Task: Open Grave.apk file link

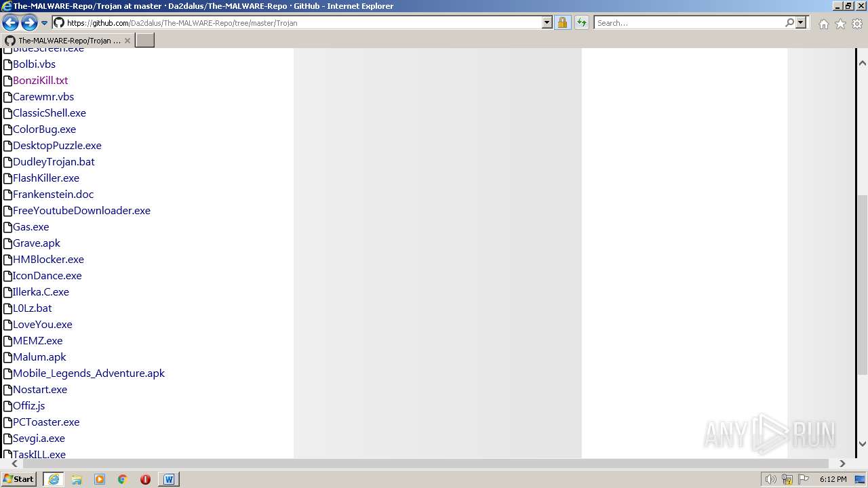Action: (37, 243)
